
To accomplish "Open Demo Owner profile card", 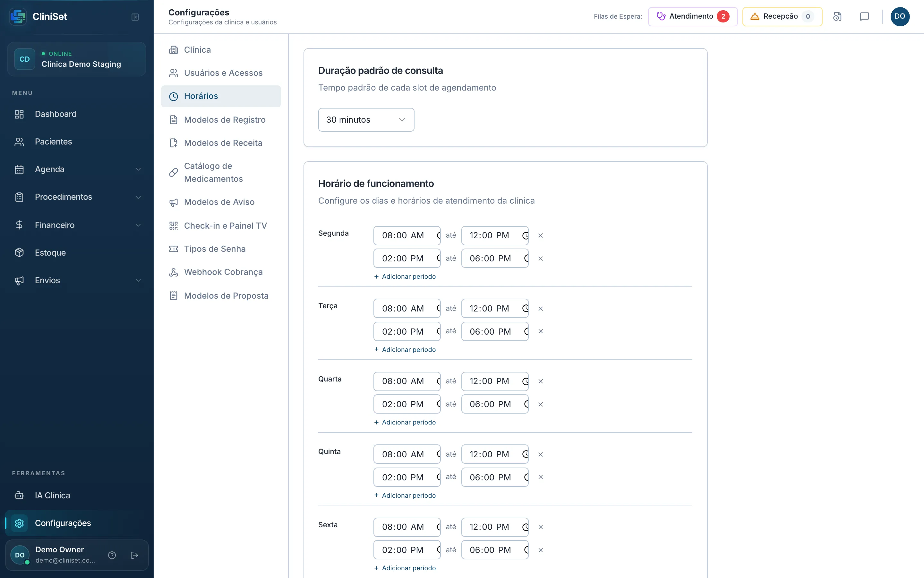I will [x=77, y=555].
